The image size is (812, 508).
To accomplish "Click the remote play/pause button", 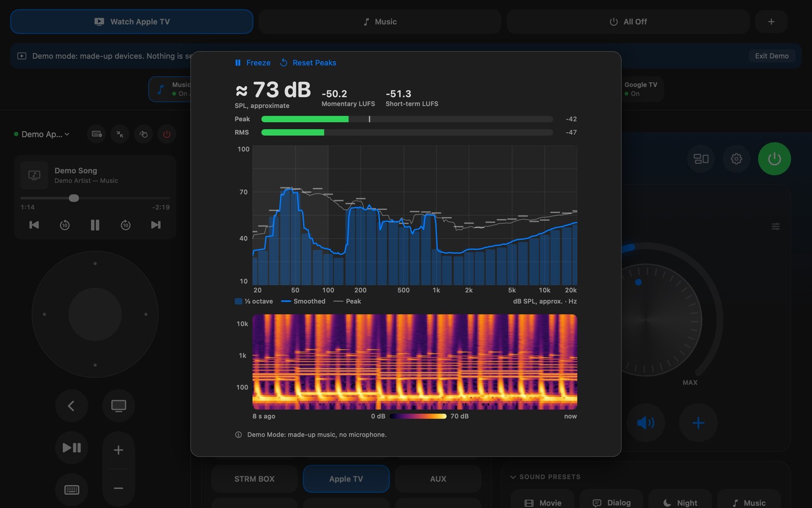I will 72,448.
